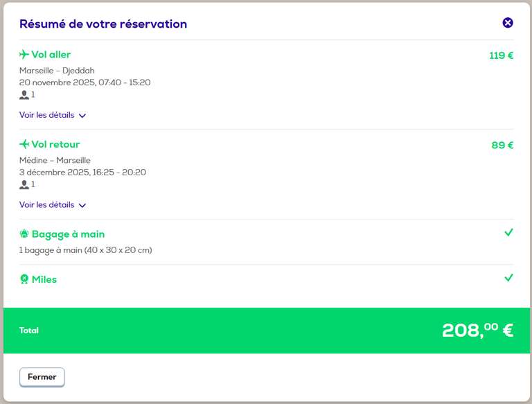Close the reservation summary with X icon
Image resolution: width=532 pixels, height=404 pixels.
pos(508,23)
